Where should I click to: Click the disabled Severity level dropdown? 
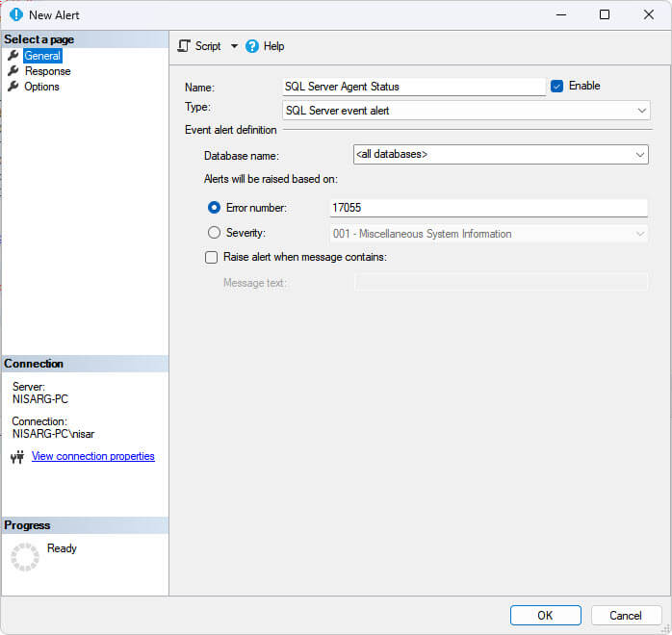[x=489, y=234]
